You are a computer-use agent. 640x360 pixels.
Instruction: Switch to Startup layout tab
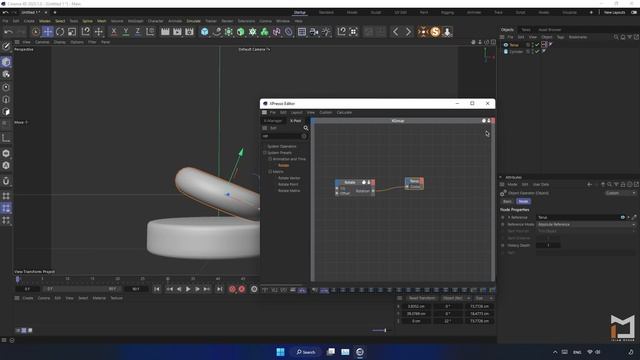(300, 13)
